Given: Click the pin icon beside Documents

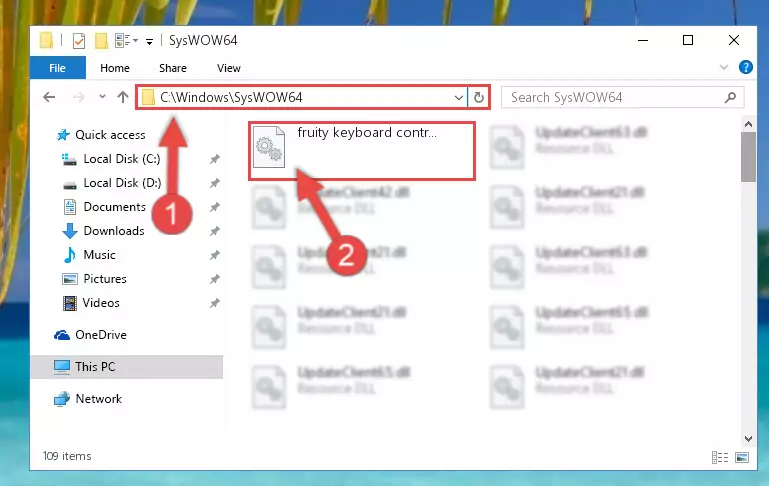Looking at the screenshot, I should [x=214, y=207].
